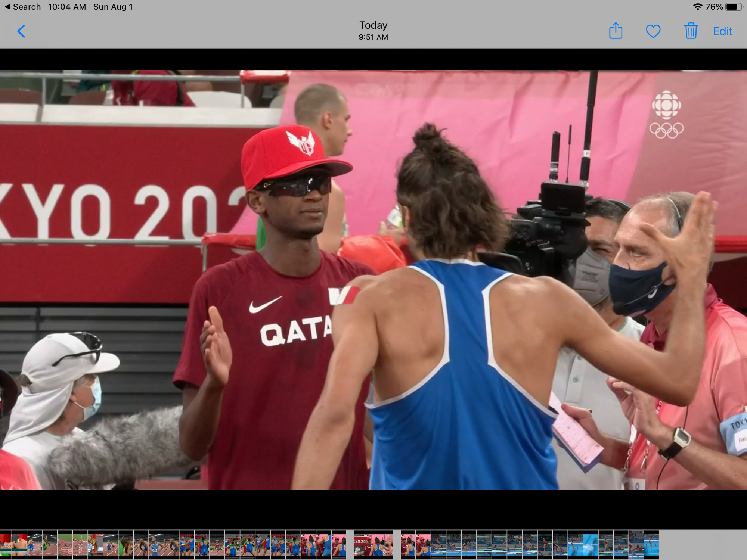
Task: Go back using the blue chevron
Action: coord(21,31)
